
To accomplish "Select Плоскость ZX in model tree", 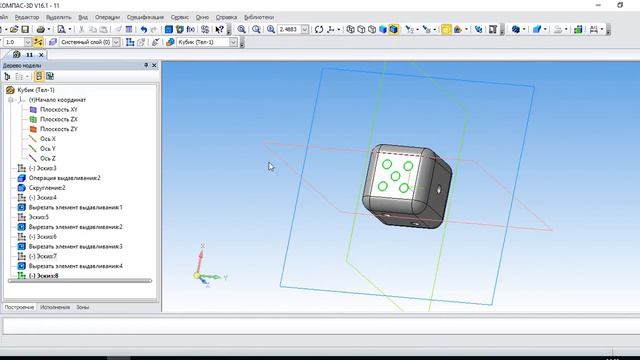I will pos(58,119).
